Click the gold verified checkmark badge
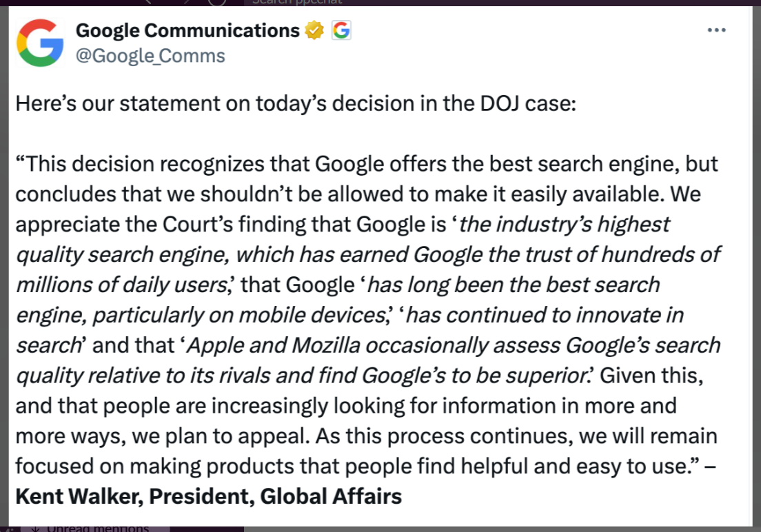Image resolution: width=761 pixels, height=532 pixels. pos(314,30)
